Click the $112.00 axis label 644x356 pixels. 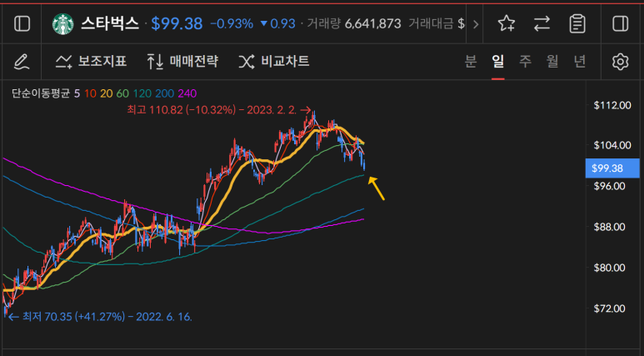[x=612, y=105]
